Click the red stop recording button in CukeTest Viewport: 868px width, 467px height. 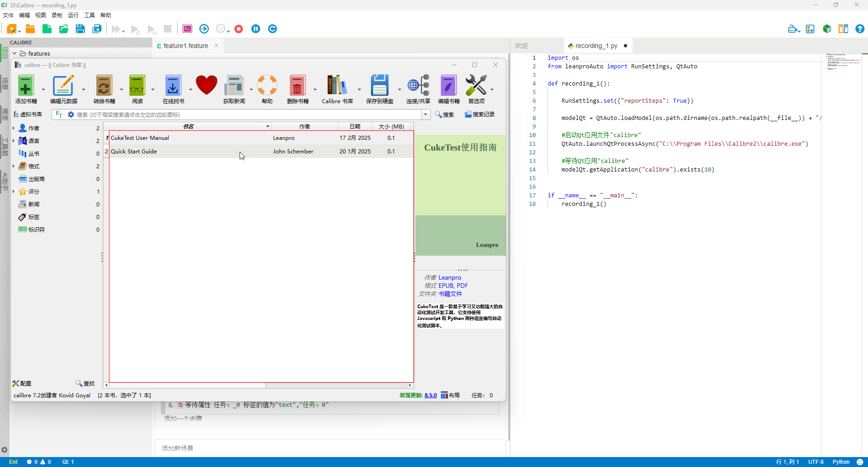[x=239, y=29]
